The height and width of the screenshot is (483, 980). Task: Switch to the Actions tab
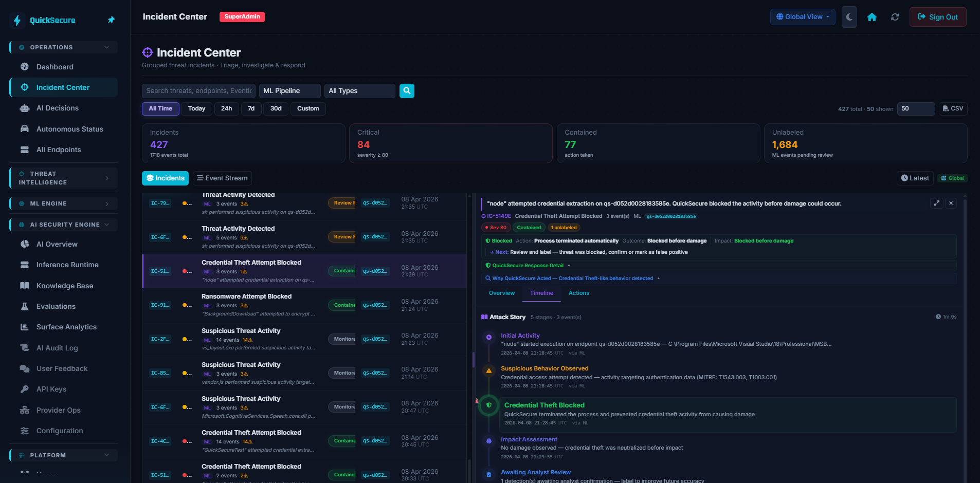click(x=578, y=293)
